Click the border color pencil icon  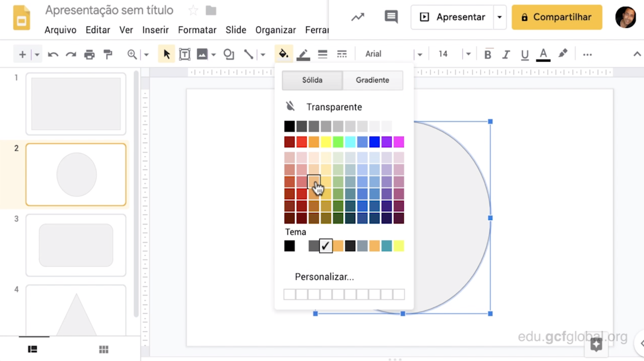[303, 55]
